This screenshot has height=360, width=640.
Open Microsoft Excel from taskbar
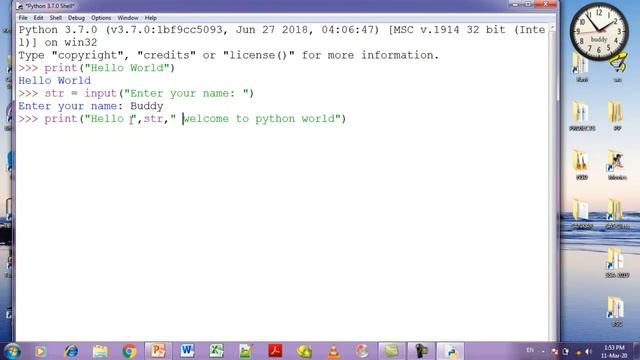(216, 351)
